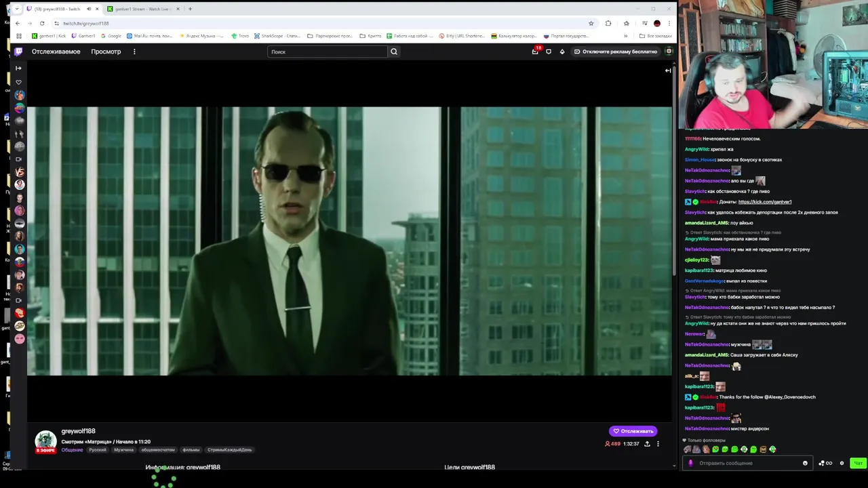Collapse the chat panel arrow
The image size is (868, 488).
click(x=668, y=70)
